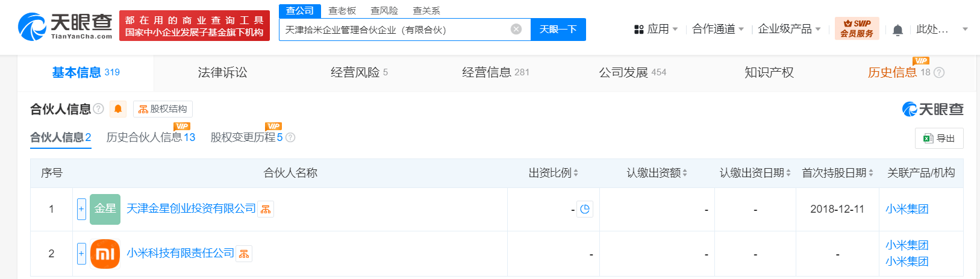Click the 导出 export button

tap(939, 138)
